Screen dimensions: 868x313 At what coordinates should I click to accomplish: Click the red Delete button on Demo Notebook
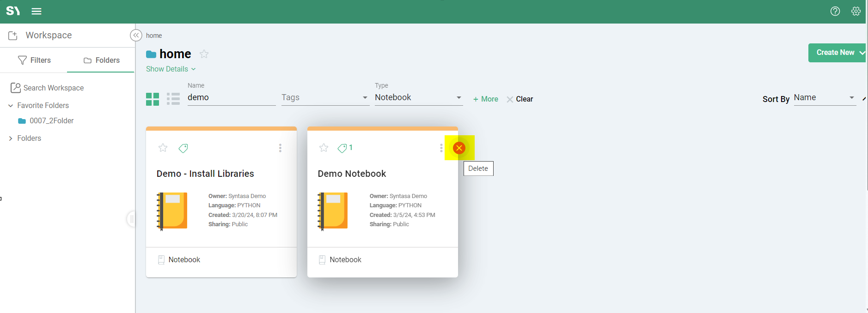point(459,148)
